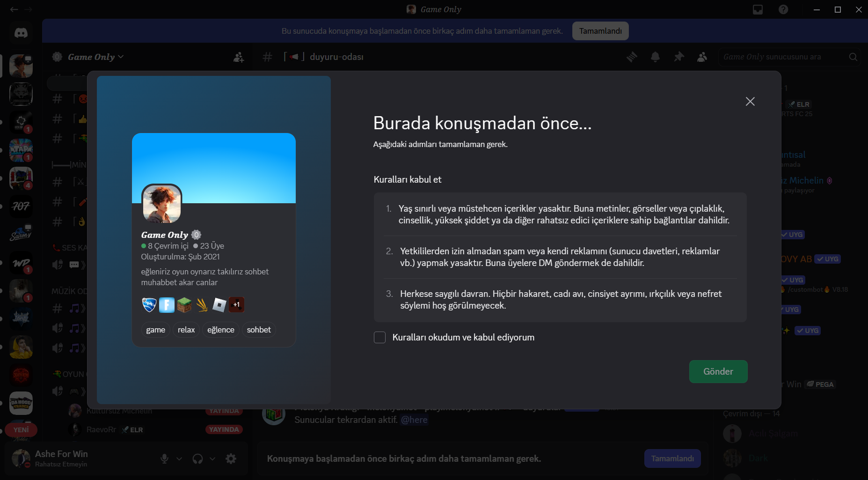Image resolution: width=868 pixels, height=480 pixels.
Task: Open user settings gear icon
Action: (x=231, y=459)
